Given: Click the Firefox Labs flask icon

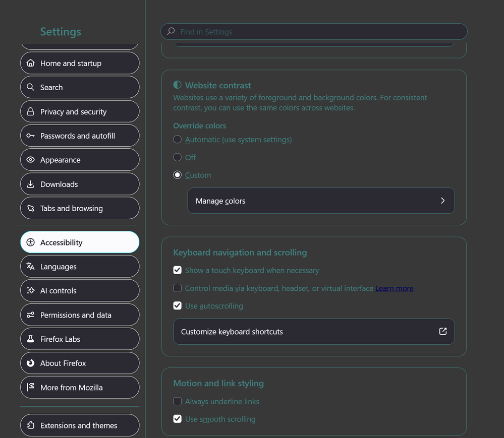Looking at the screenshot, I should tap(31, 339).
